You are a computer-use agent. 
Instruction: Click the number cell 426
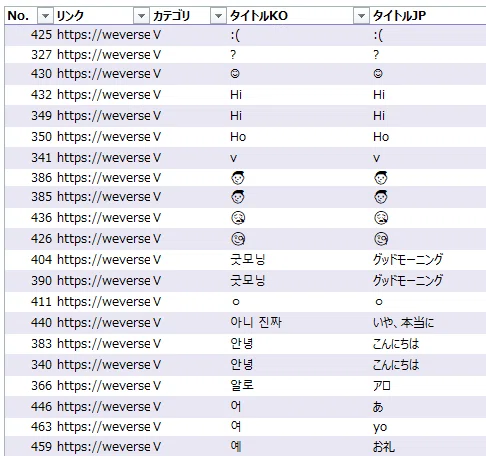[42, 239]
